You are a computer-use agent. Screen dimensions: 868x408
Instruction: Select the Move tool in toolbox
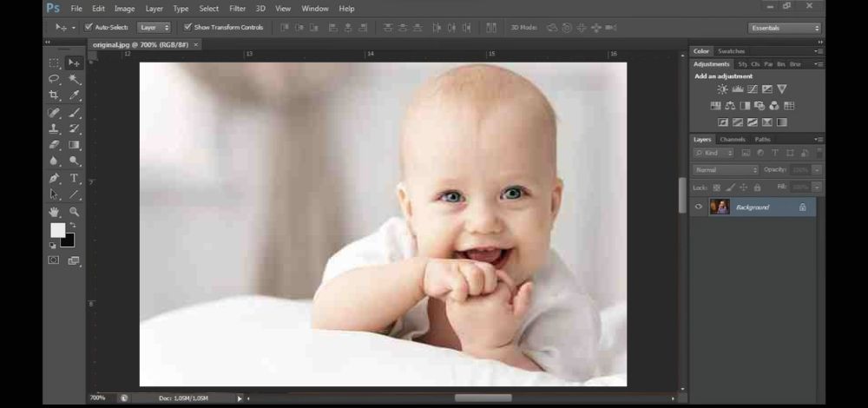click(x=74, y=63)
